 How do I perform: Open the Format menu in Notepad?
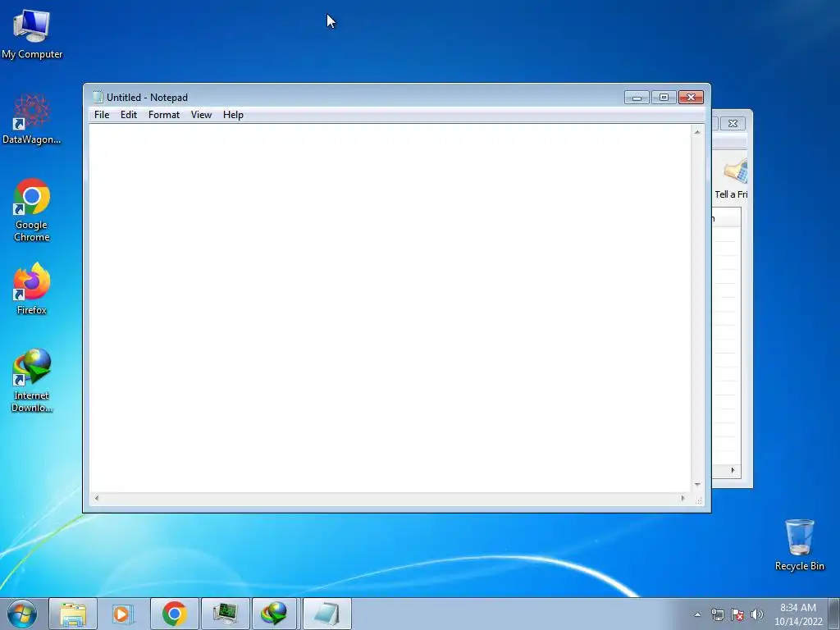tap(164, 115)
